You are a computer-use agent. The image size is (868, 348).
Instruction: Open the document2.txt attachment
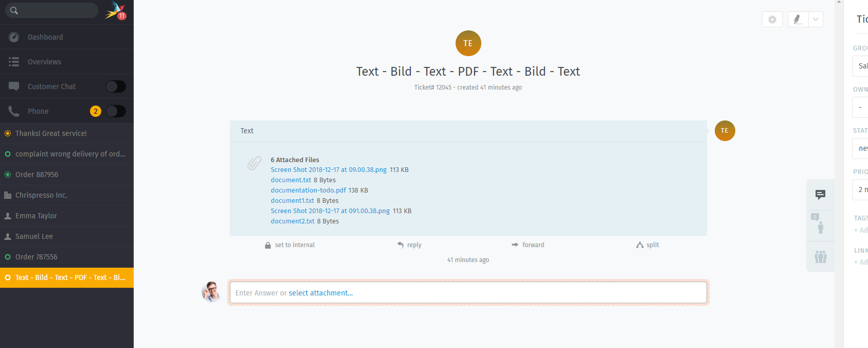point(293,221)
